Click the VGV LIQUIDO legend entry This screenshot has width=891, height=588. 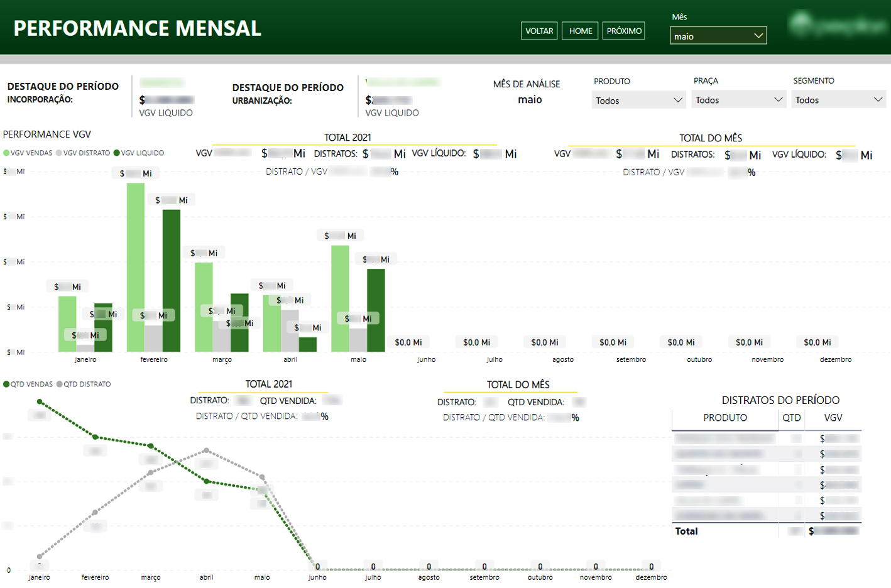point(139,153)
